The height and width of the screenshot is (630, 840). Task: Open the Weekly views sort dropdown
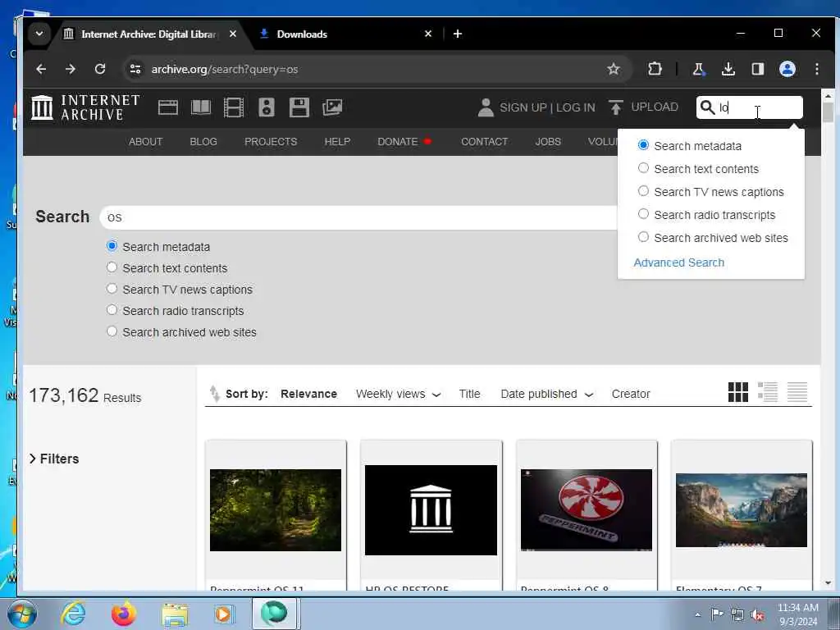click(399, 394)
